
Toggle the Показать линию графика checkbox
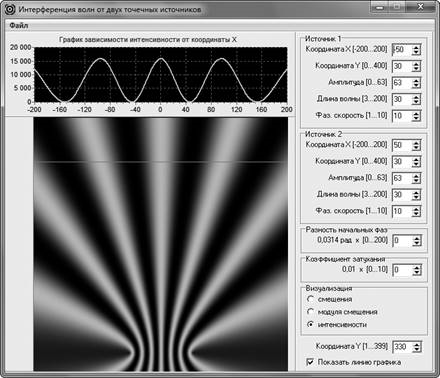point(310,362)
